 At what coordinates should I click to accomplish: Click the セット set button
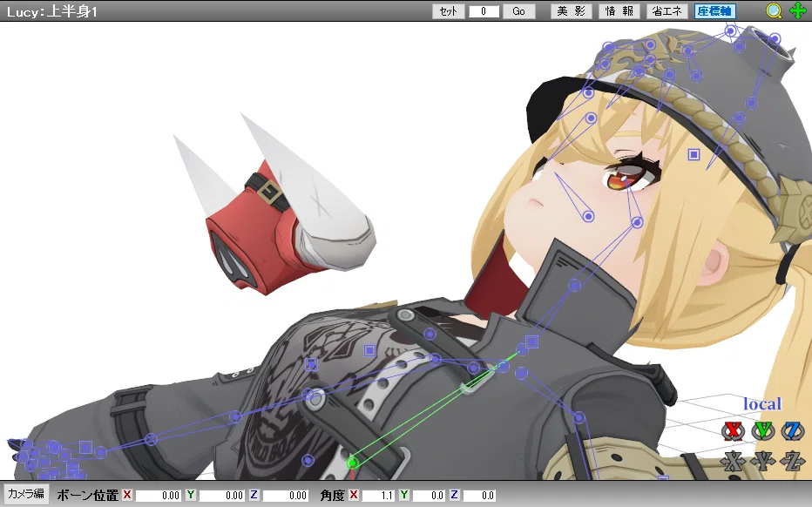point(449,11)
